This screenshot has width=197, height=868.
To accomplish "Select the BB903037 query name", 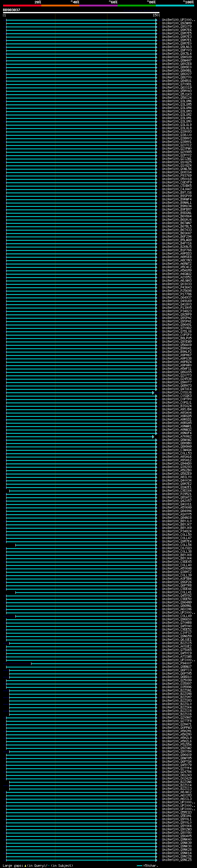I will point(11,10).
